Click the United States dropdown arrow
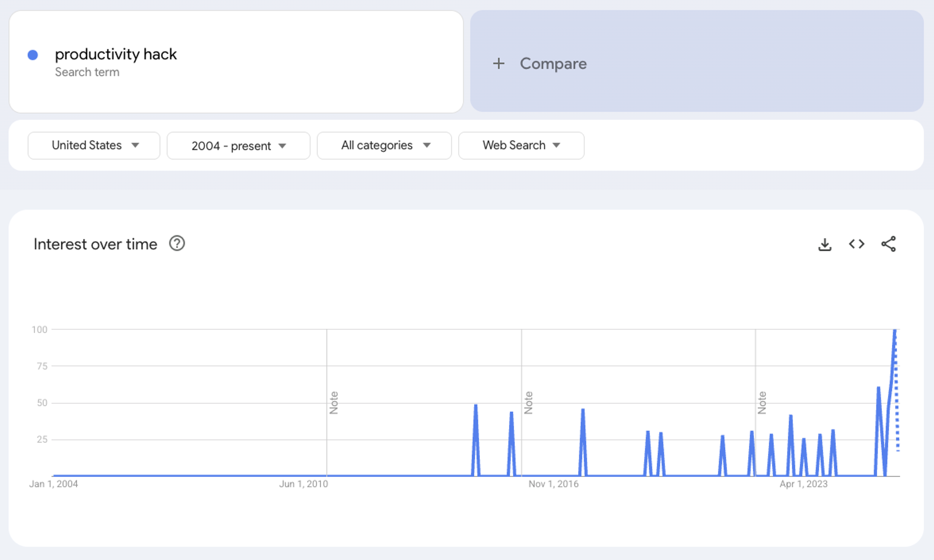Screen dimensions: 934x560 click(135, 145)
